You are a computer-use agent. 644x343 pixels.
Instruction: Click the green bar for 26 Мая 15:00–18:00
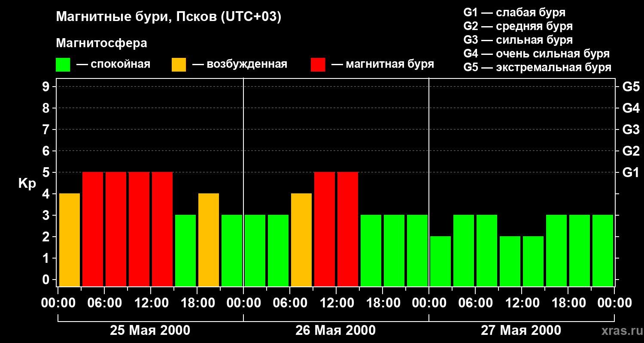[x=371, y=251]
